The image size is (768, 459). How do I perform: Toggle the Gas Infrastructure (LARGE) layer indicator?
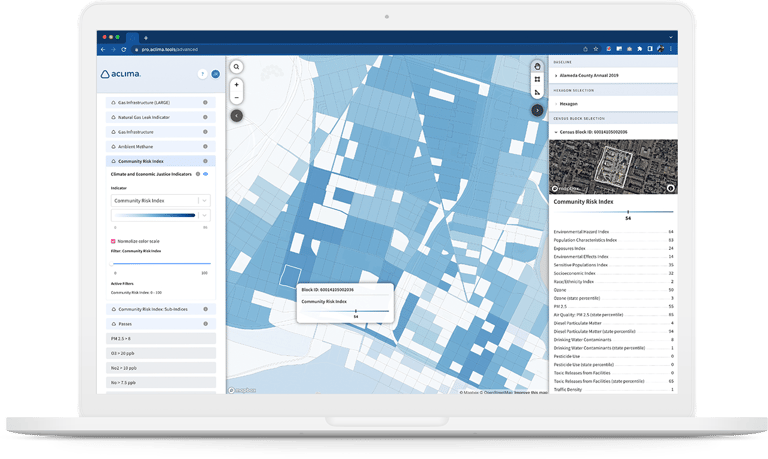coord(205,103)
